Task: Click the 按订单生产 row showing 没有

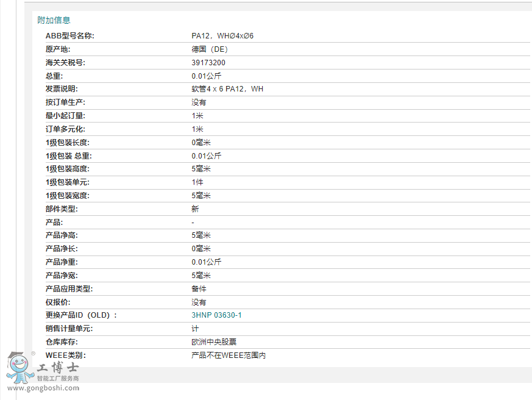Action: click(197, 102)
